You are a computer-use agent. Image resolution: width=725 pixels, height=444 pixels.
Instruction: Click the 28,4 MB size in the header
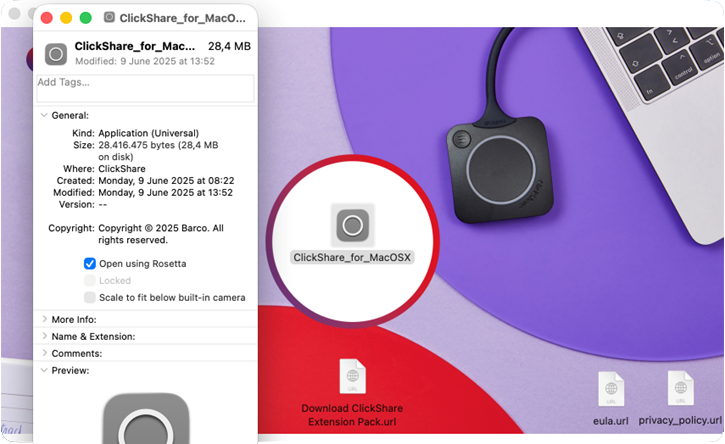coord(229,46)
